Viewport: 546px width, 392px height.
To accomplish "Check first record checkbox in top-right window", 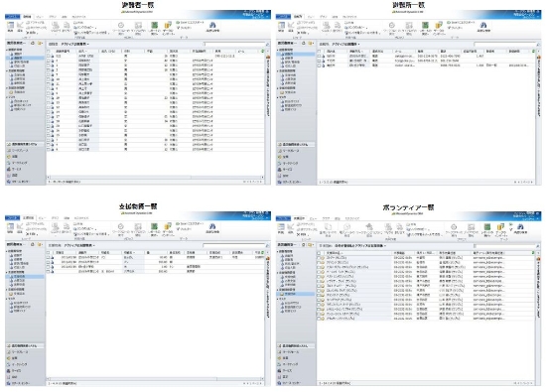I will [x=319, y=56].
